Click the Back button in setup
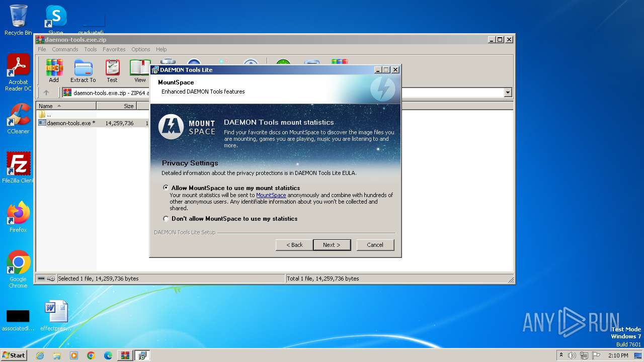This screenshot has height=362, width=644. [294, 245]
